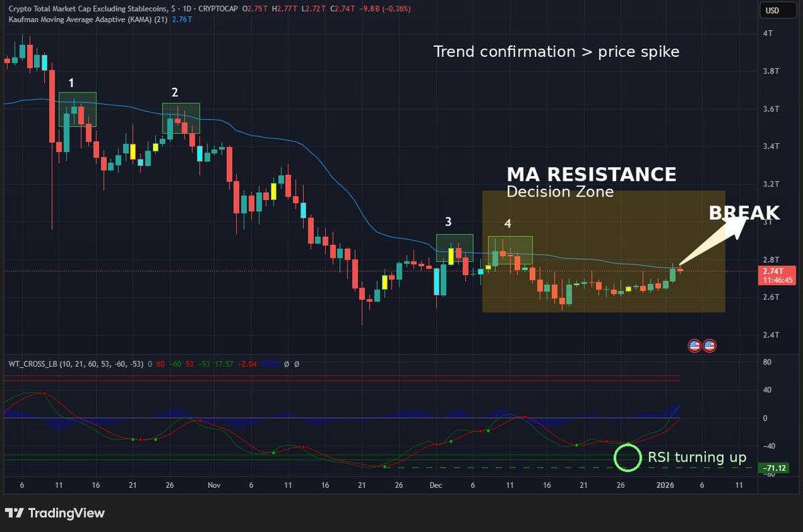Click the 2.4T price axis label
This screenshot has height=532, width=803.
[x=770, y=335]
